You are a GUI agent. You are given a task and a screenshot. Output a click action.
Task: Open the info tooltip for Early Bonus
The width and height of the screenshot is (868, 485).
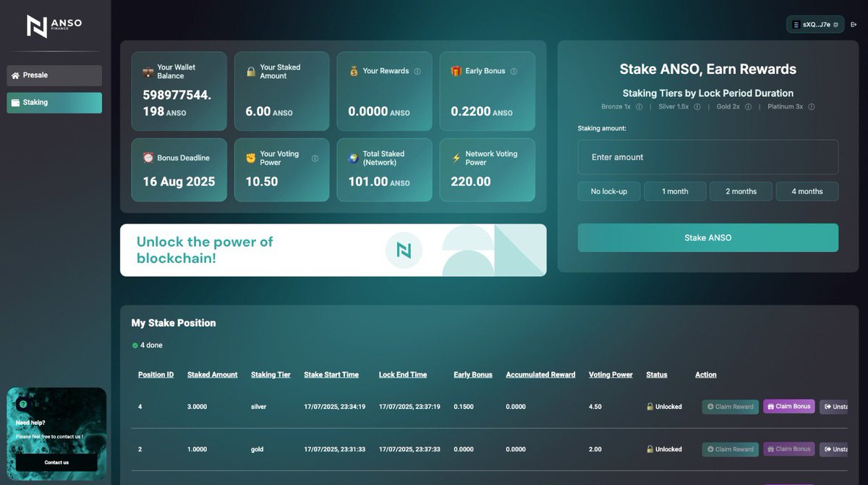[x=514, y=71]
